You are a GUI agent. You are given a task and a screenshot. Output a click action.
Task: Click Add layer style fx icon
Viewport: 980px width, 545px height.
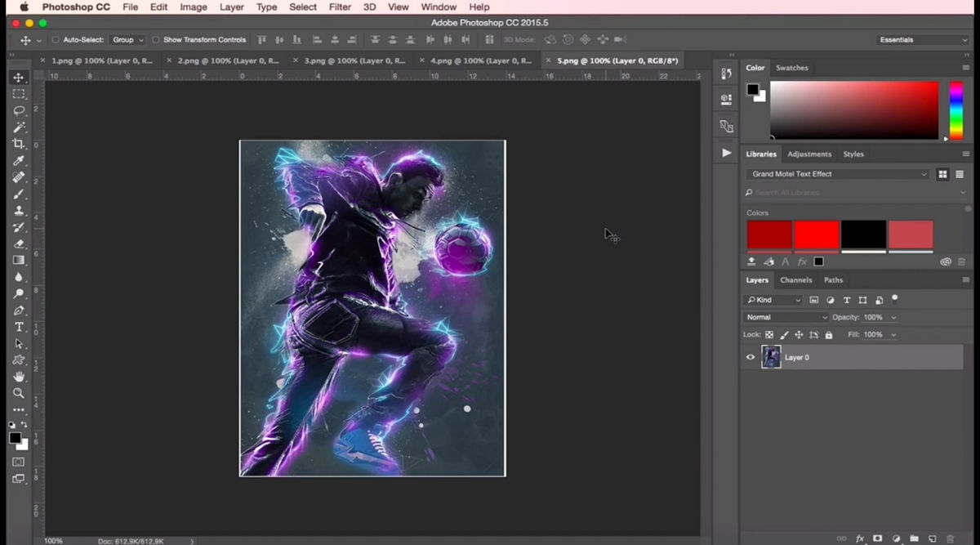tap(860, 538)
